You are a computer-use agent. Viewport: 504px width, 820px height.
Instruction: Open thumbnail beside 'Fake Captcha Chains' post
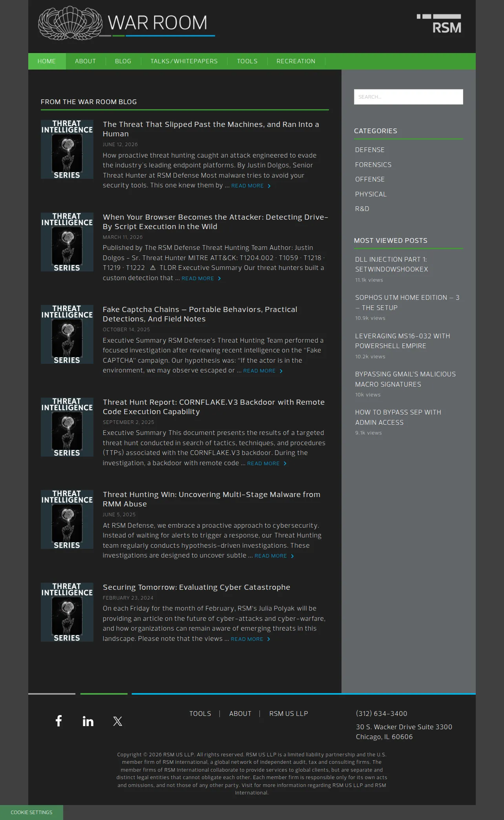[67, 334]
